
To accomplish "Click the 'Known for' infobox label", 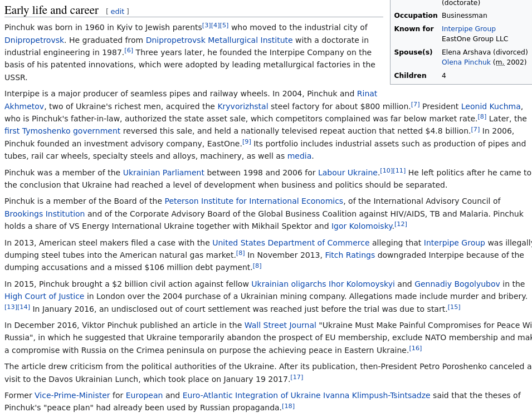I will 414,29.
